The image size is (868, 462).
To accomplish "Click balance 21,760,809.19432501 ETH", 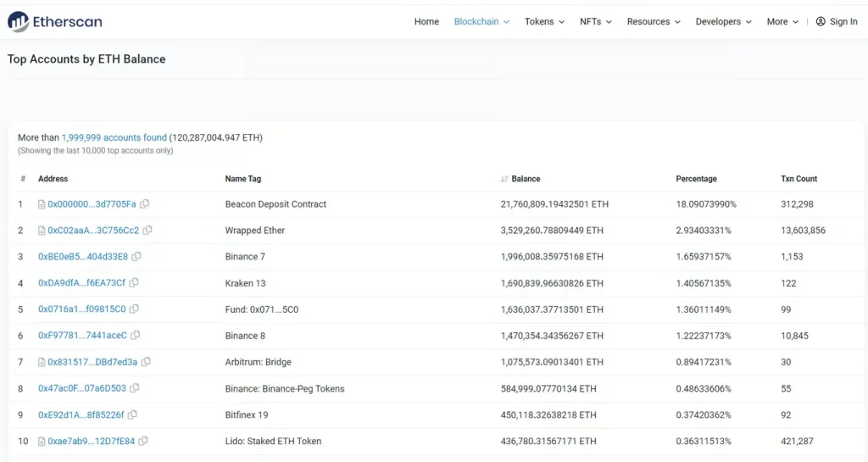I will tap(554, 204).
